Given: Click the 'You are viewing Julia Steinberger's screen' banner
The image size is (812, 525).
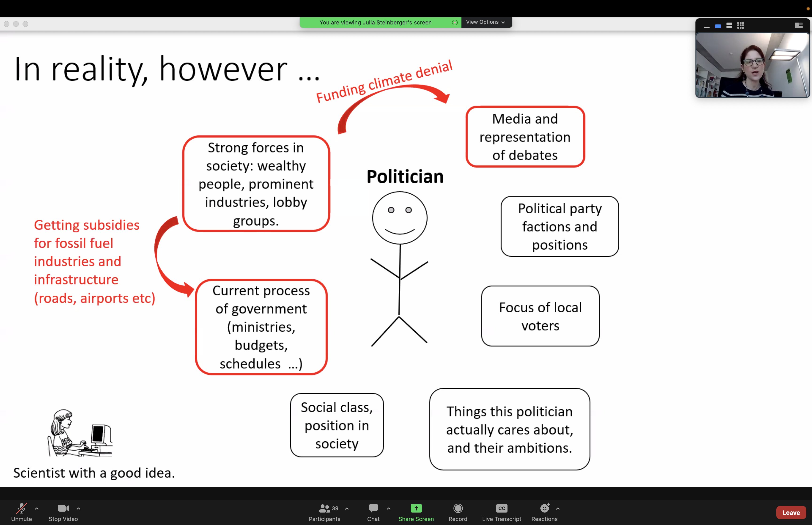Looking at the screenshot, I should pos(375,23).
